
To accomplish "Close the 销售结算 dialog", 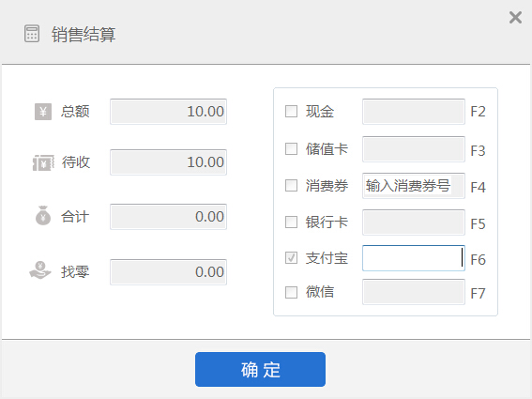I will tap(515, 17).
